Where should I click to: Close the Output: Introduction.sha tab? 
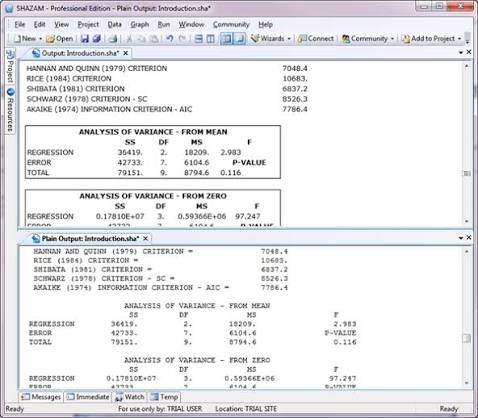coord(126,53)
